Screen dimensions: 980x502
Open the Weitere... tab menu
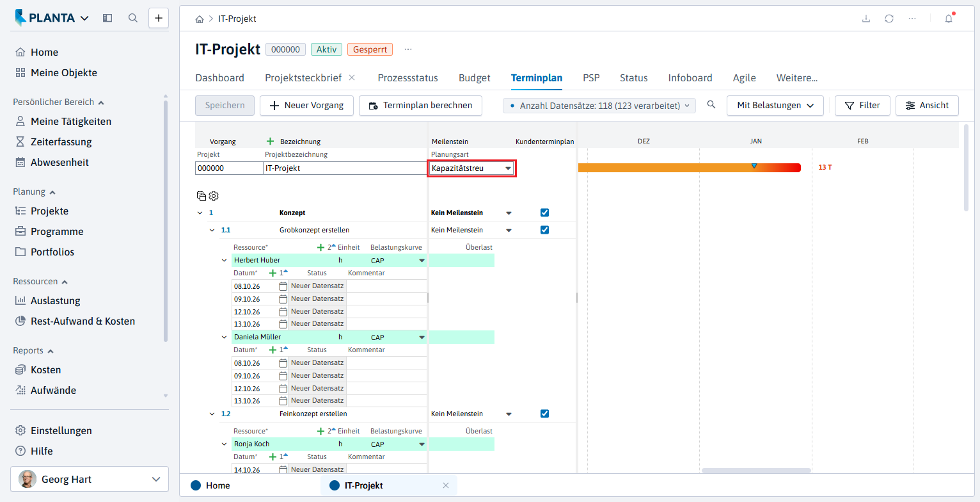point(797,78)
